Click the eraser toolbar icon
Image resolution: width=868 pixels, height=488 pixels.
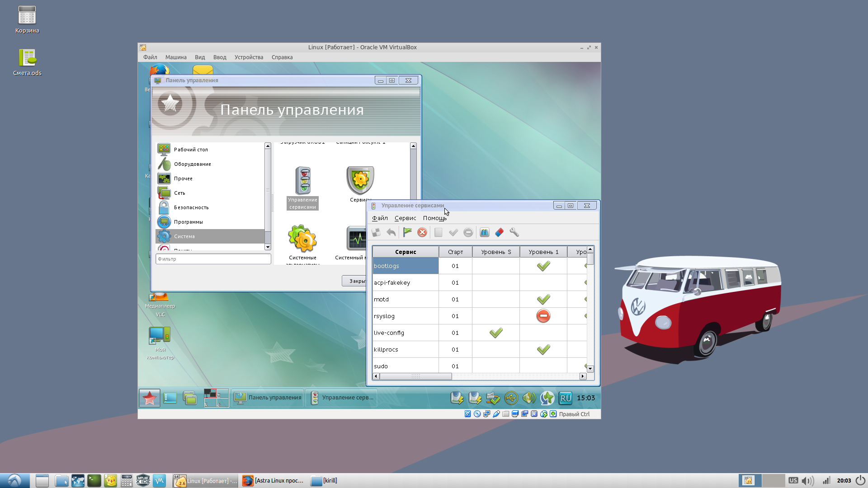pos(500,232)
